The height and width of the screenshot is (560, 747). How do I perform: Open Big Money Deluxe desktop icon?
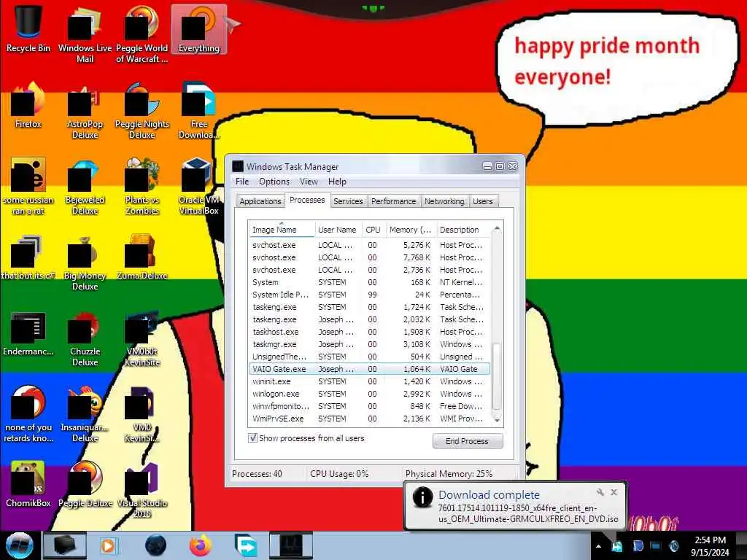pyautogui.click(x=85, y=262)
